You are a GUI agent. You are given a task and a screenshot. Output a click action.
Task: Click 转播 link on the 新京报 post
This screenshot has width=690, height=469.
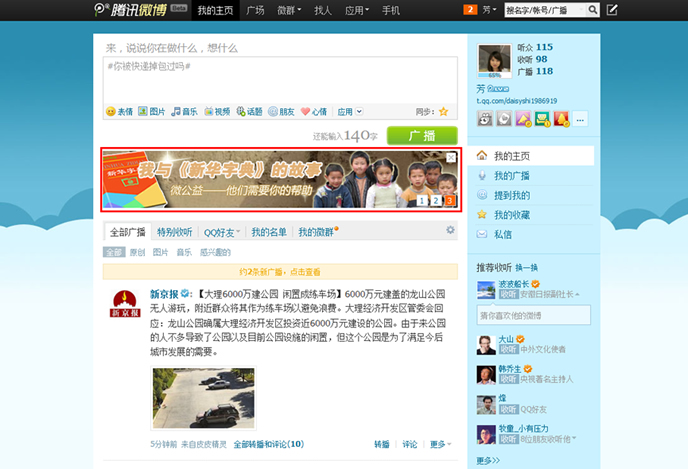[381, 443]
